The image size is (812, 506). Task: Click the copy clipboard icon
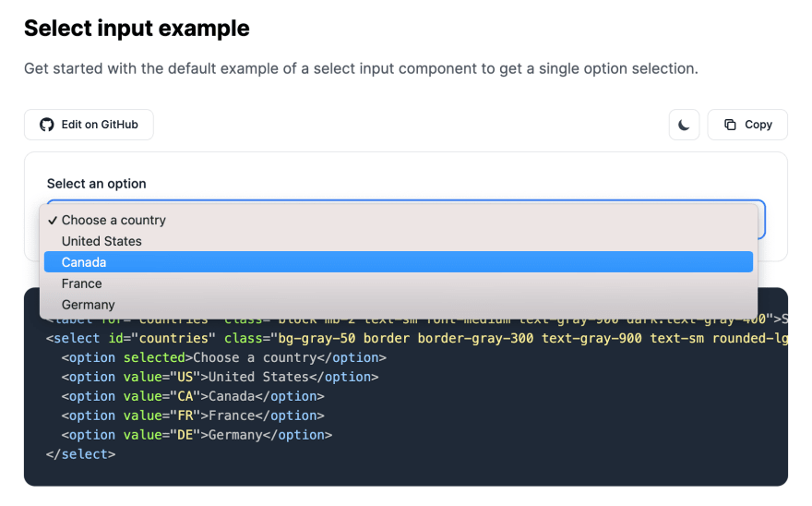pyautogui.click(x=730, y=125)
